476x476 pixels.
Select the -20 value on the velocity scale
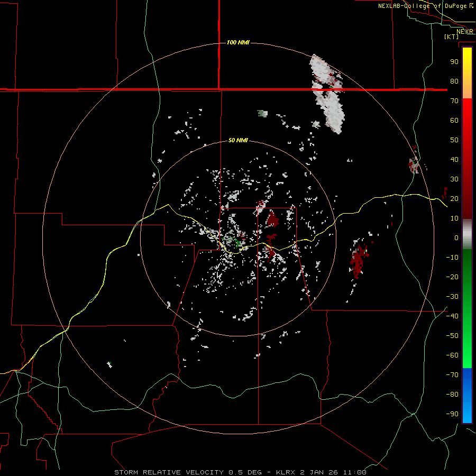(x=452, y=277)
